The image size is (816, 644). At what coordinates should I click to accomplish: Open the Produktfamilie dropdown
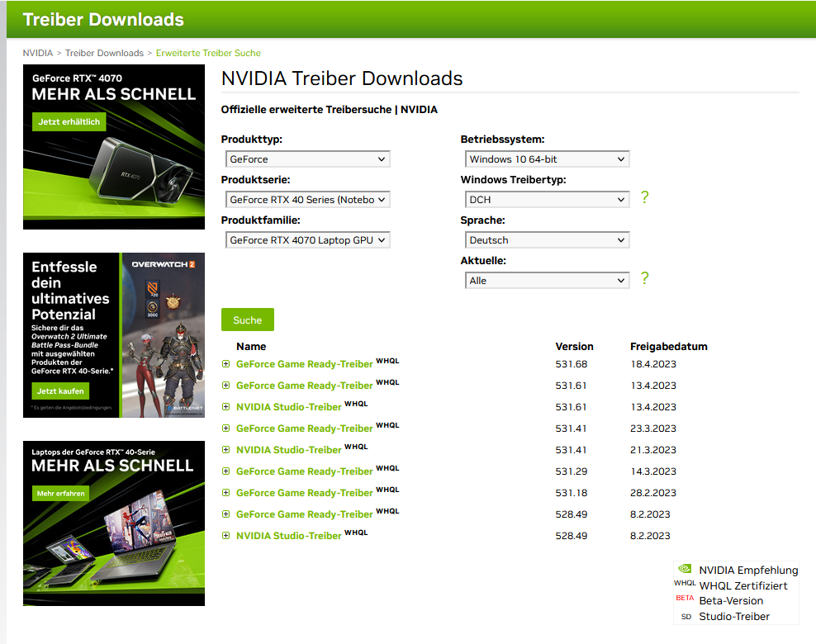307,240
